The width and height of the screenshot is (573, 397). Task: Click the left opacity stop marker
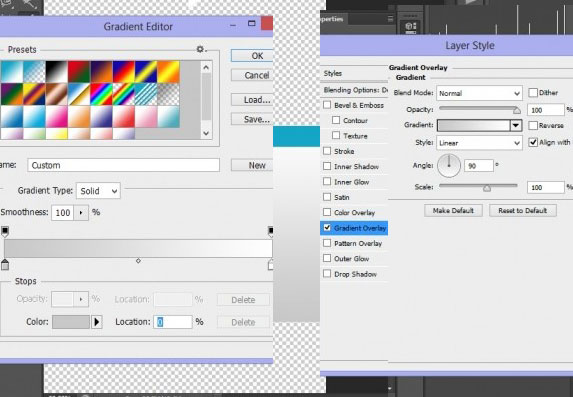tap(5, 231)
